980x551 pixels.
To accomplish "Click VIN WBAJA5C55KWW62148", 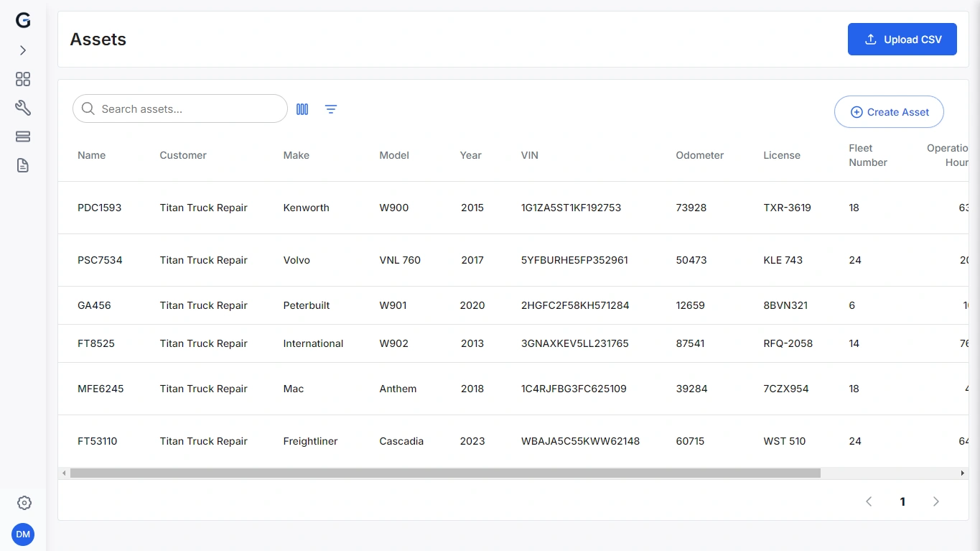I will point(580,441).
